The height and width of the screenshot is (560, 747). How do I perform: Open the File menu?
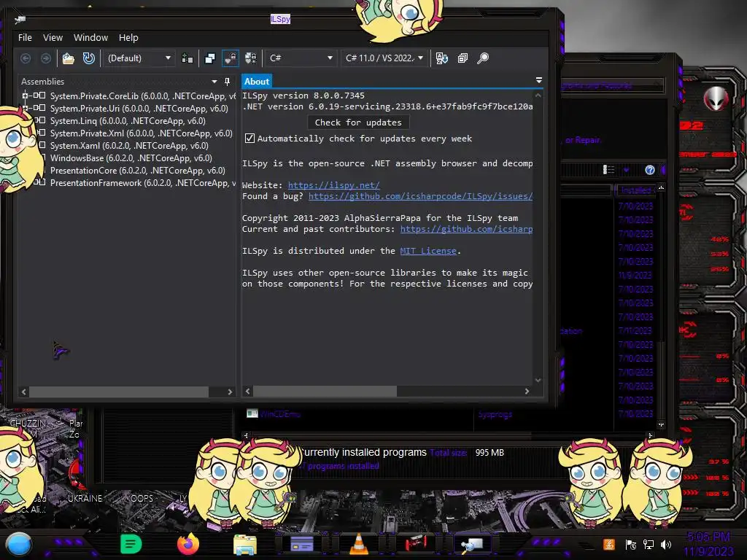click(x=25, y=38)
